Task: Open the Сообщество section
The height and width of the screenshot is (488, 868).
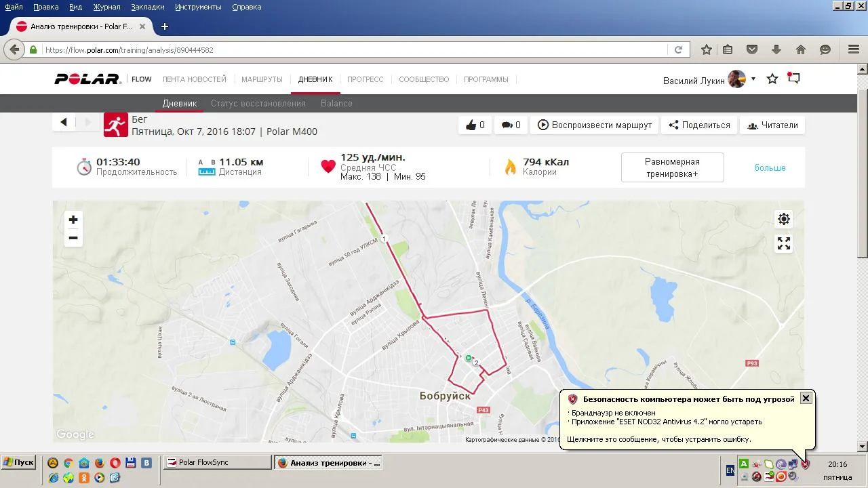Action: pyautogui.click(x=424, y=79)
